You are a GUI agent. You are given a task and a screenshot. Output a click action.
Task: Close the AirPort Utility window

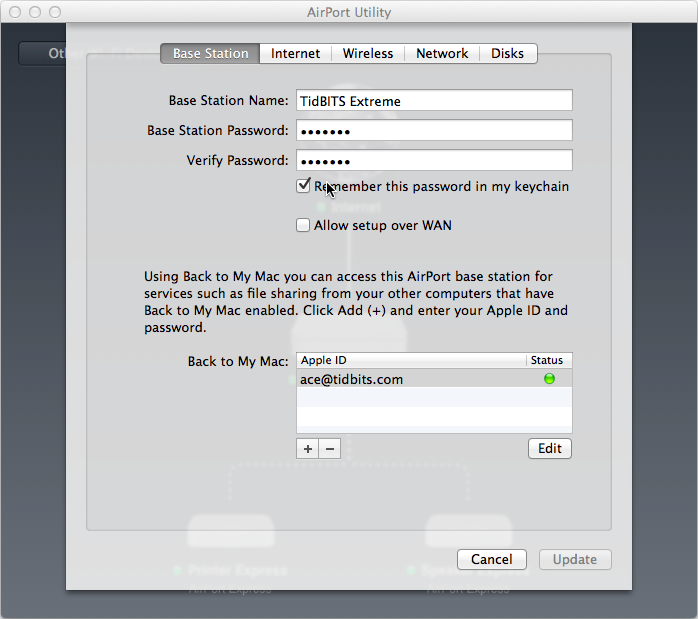coord(15,12)
